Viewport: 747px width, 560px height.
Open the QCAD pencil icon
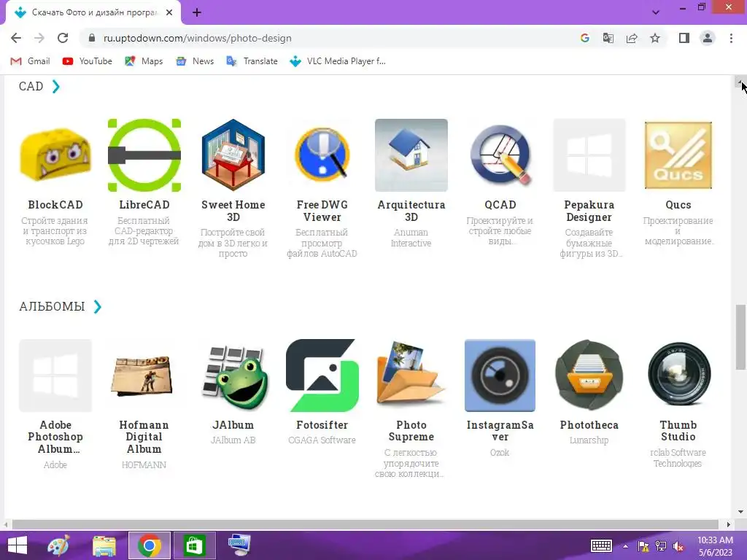(500, 155)
